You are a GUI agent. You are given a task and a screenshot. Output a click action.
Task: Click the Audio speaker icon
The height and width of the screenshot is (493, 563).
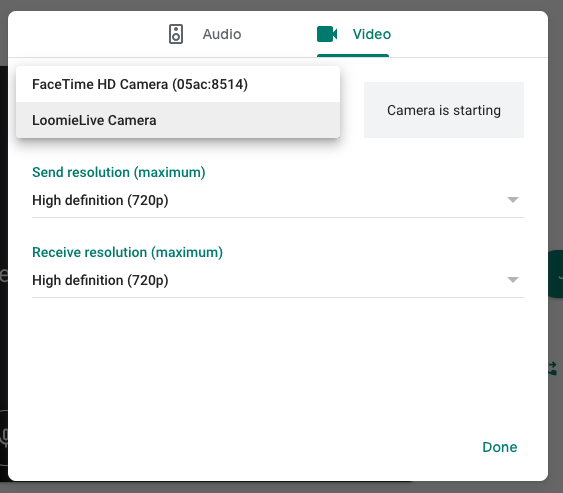(176, 34)
